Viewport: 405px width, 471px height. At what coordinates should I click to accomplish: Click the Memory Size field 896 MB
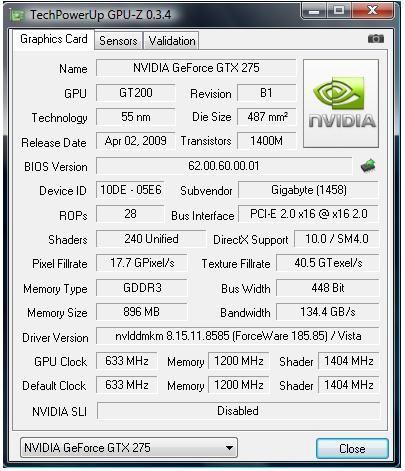pos(142,312)
